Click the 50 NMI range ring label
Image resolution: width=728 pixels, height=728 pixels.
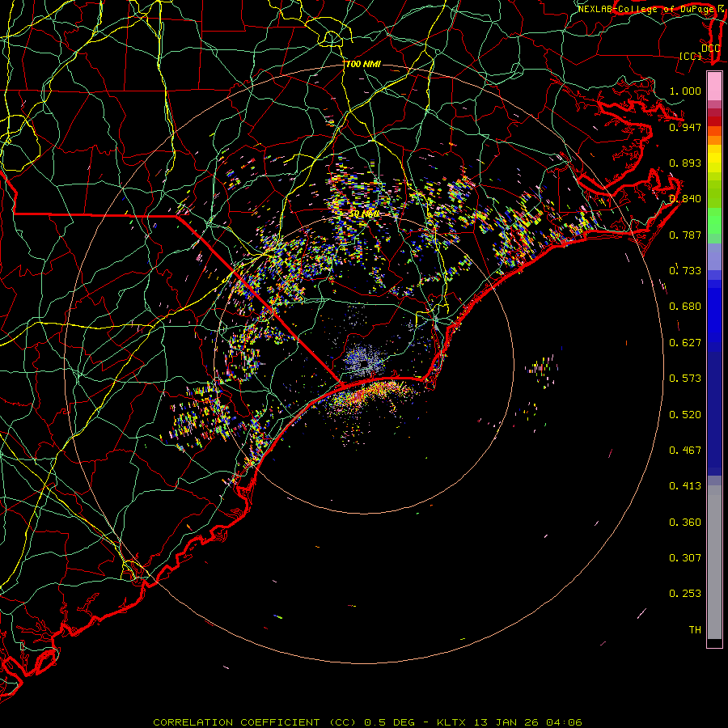click(x=365, y=214)
